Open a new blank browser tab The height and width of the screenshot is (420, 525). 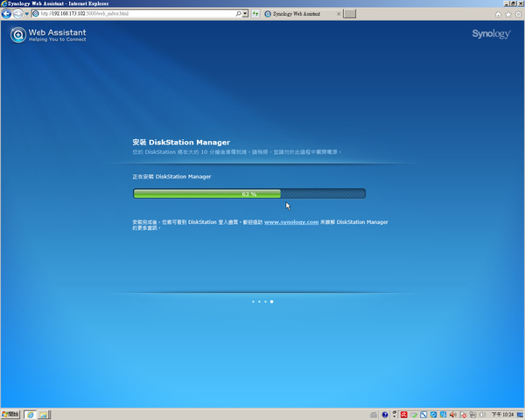click(349, 14)
